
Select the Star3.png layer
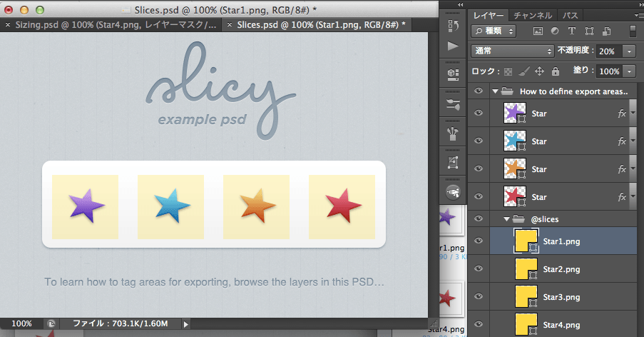point(561,297)
